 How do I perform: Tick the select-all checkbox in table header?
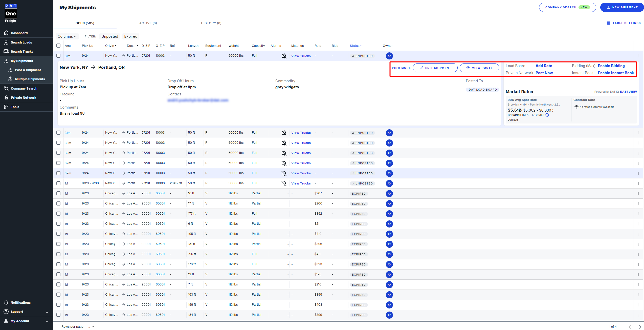[x=58, y=46]
